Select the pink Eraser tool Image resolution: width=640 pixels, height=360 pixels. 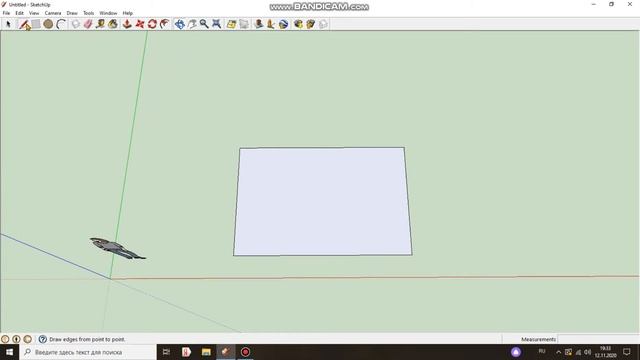click(x=88, y=24)
